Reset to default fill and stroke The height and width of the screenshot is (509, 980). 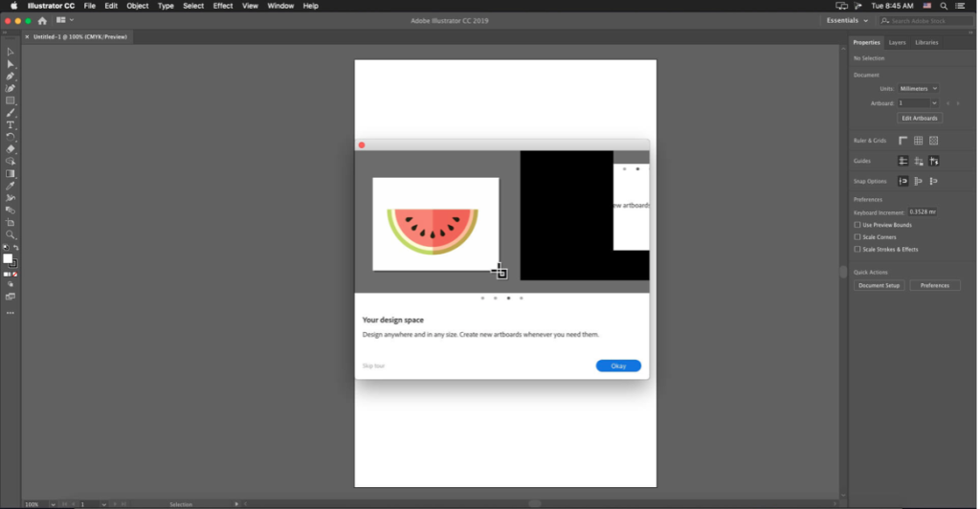(x=6, y=248)
